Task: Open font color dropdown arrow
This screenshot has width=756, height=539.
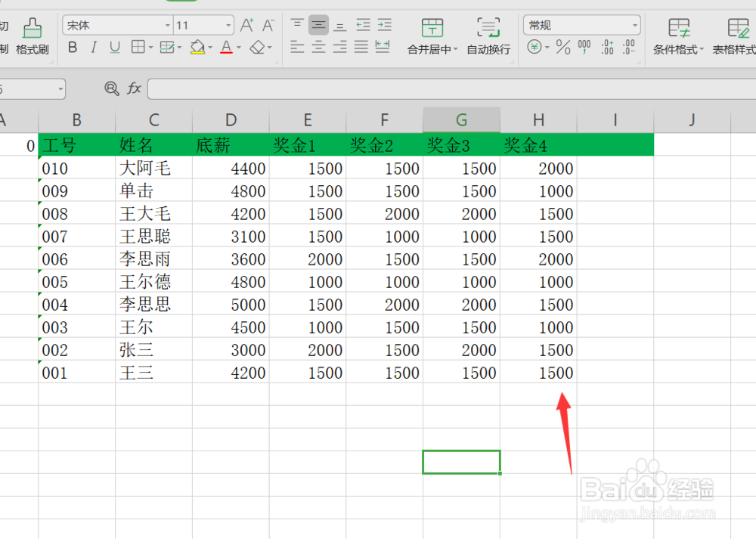Action: (x=239, y=48)
